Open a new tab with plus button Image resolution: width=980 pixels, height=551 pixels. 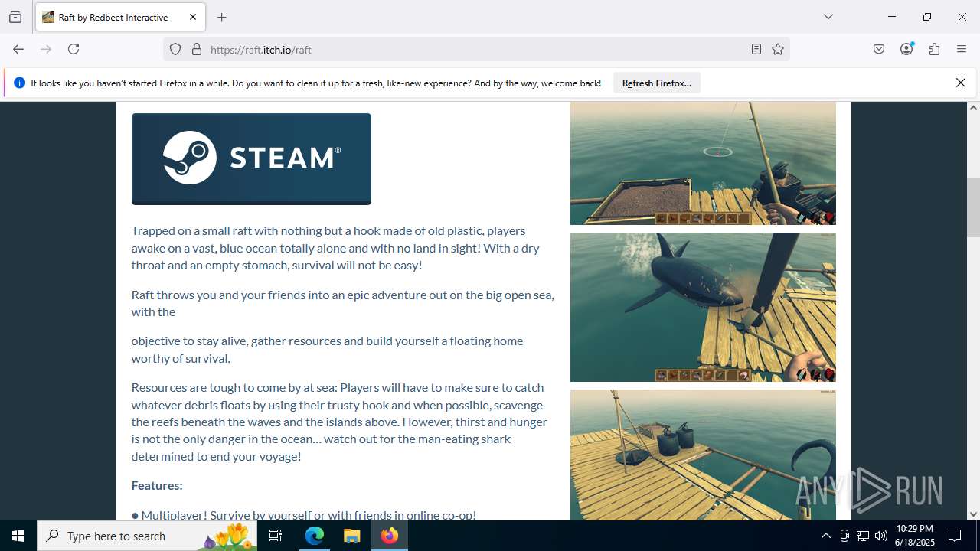click(x=221, y=17)
